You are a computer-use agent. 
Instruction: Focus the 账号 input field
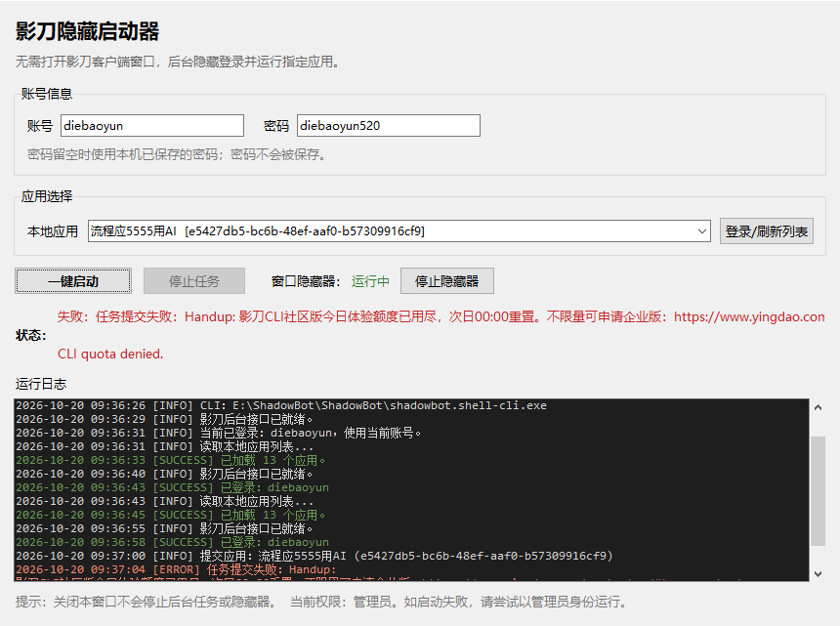point(152,126)
